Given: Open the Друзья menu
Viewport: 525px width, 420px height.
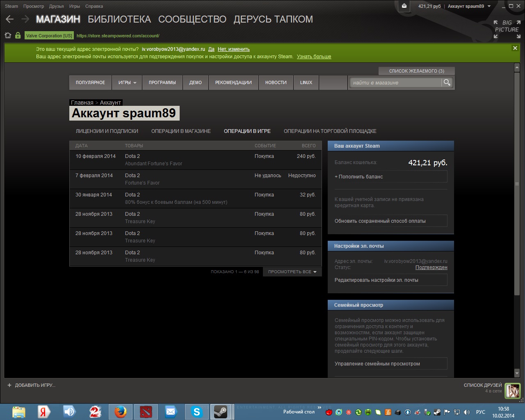Looking at the screenshot, I should (x=56, y=6).
